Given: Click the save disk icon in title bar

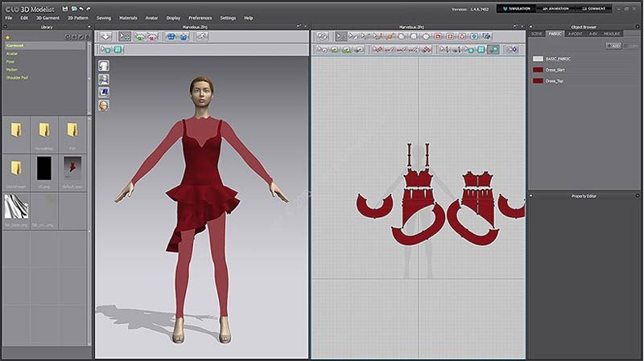Looking at the screenshot, I should 64,7.
